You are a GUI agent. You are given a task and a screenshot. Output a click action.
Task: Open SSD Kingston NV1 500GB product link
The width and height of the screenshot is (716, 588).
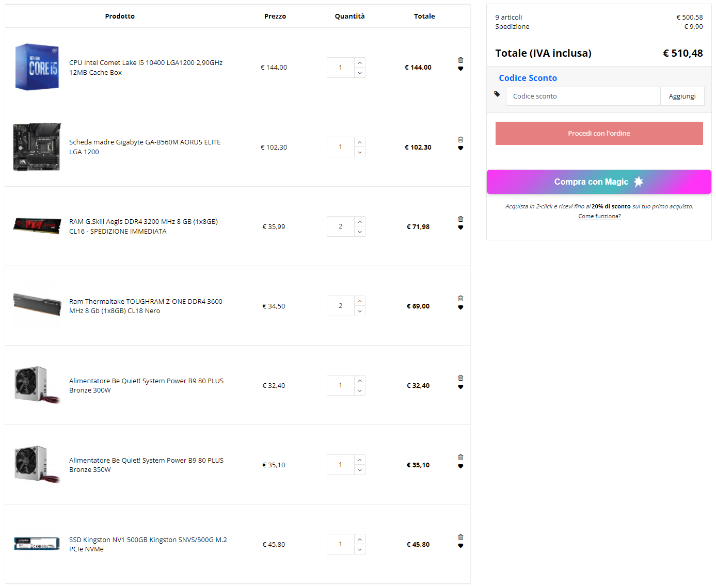tap(148, 544)
